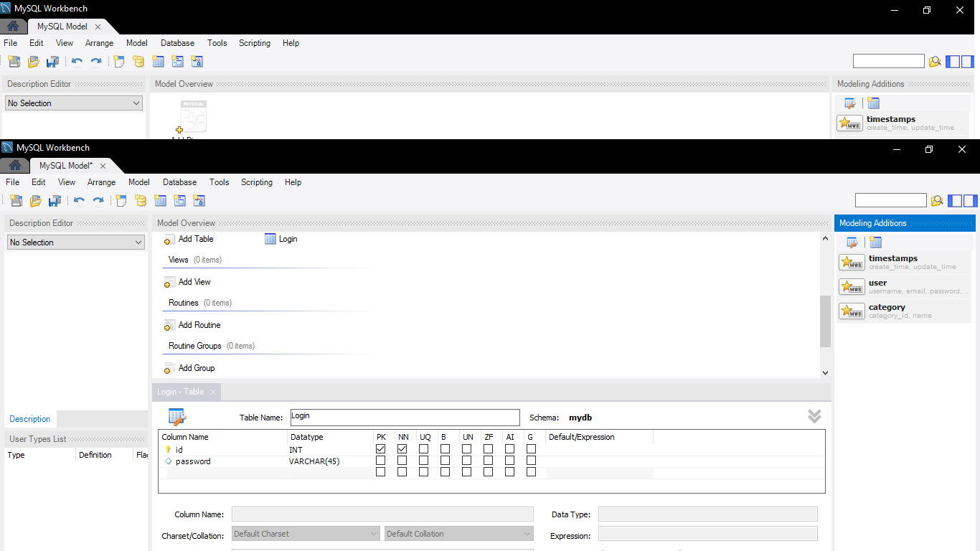Click the Add Group icon
The image size is (980, 551).
click(x=169, y=369)
